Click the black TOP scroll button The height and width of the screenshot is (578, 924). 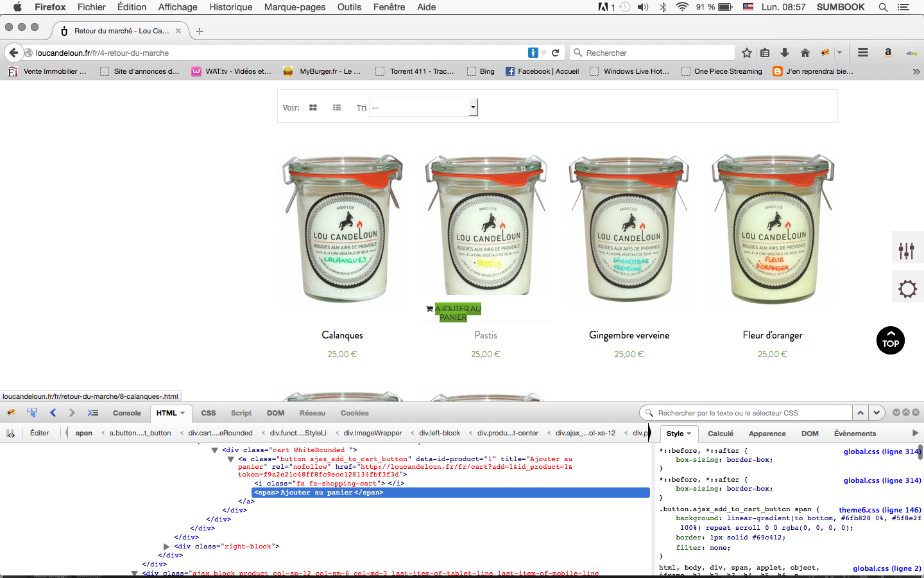coord(891,340)
